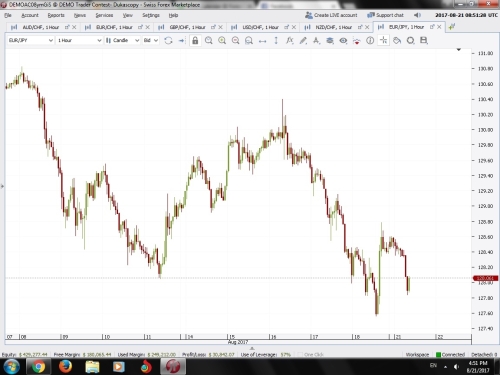This screenshot has width=500, height=375.
Task: Switch to the GBP/CHF 1 Hour tab
Action: (x=187, y=27)
